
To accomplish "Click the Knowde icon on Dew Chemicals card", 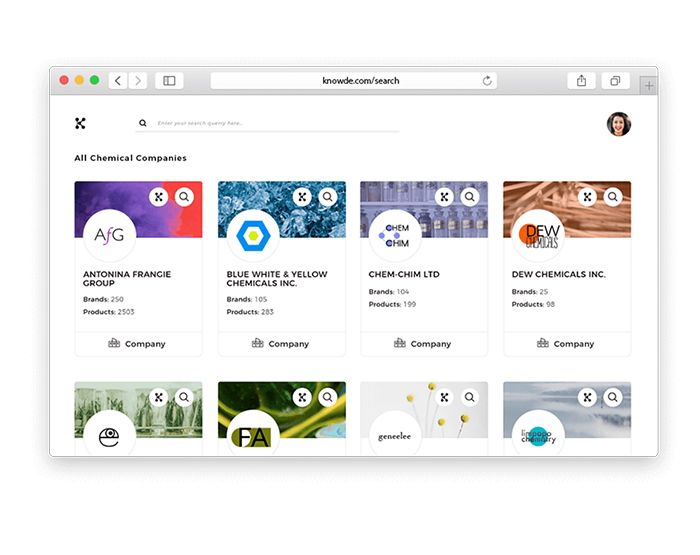I will pos(587,197).
